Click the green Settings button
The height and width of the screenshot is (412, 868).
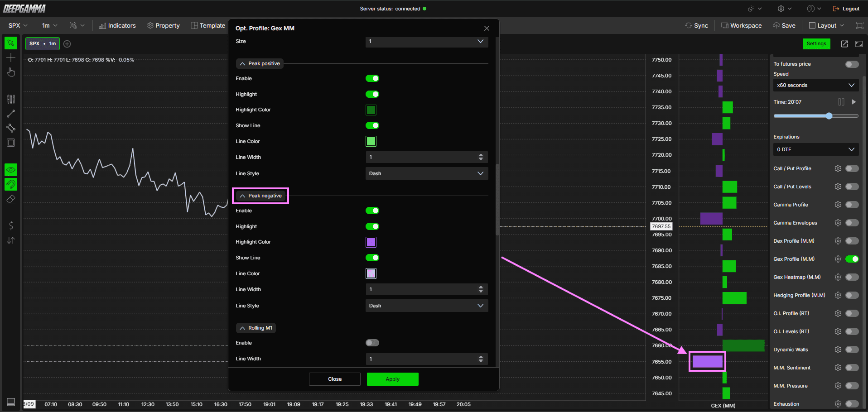[816, 43]
